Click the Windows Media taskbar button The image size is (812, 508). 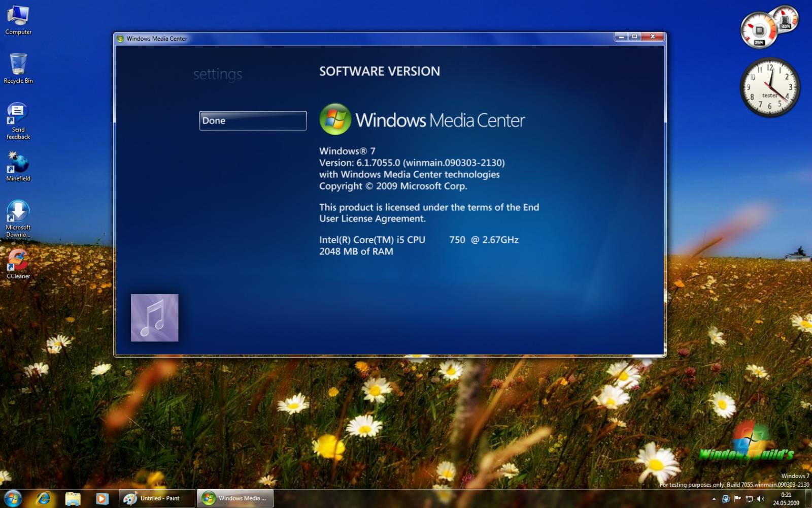pyautogui.click(x=235, y=498)
